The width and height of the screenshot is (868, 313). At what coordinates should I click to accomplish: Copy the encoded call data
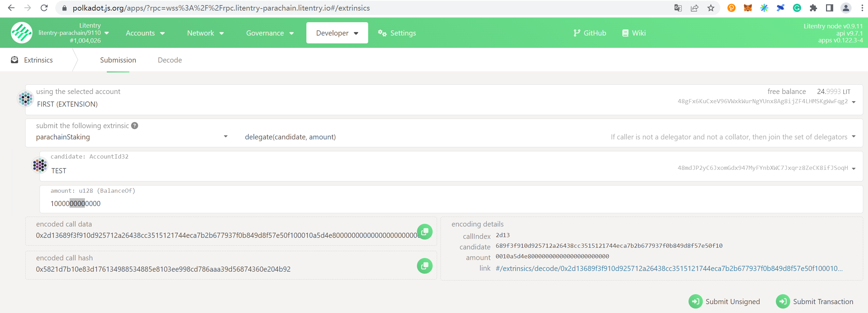[x=424, y=232]
